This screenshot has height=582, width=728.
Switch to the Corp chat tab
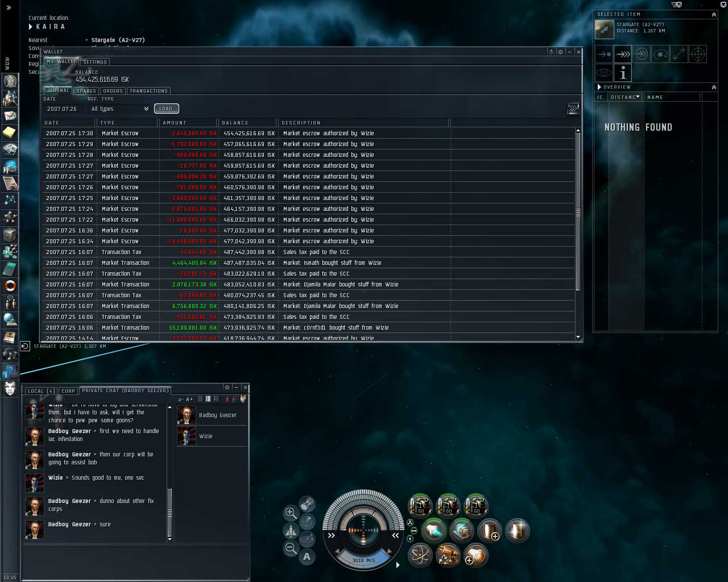pos(68,391)
